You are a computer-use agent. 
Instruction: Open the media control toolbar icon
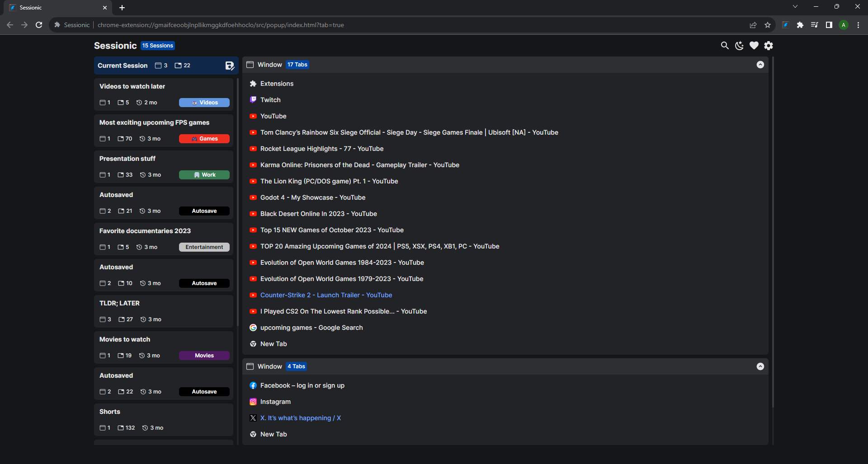tap(815, 25)
